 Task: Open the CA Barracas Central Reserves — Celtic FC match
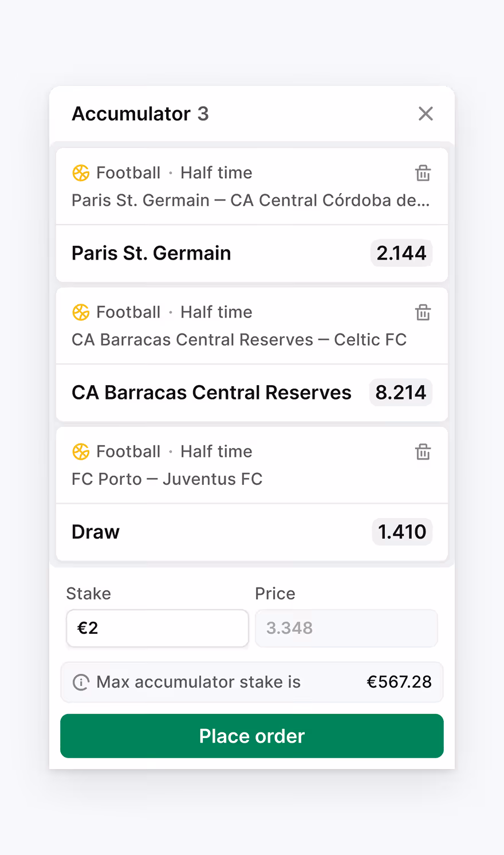pos(239,339)
